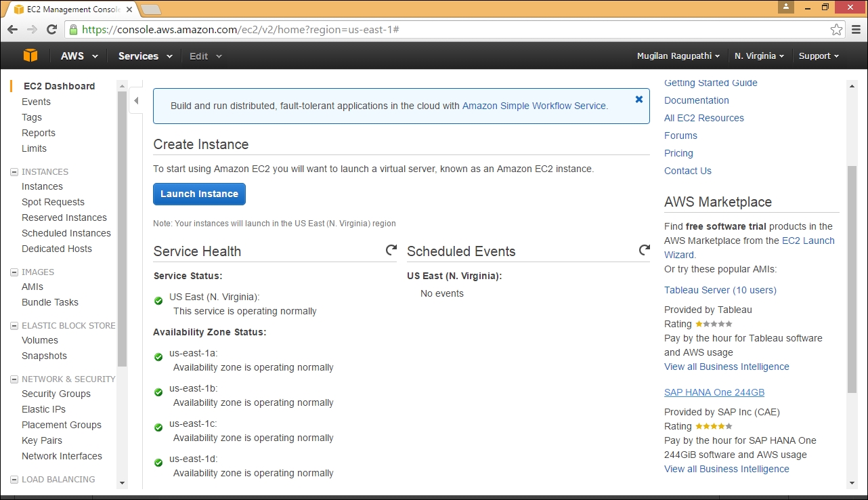
Task: Reload the page with the refresh icon
Action: pos(51,30)
